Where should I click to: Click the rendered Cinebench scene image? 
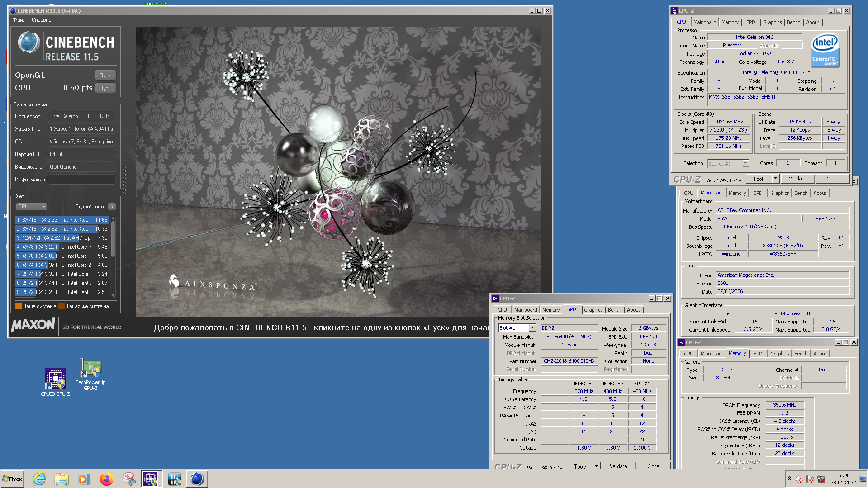pyautogui.click(x=338, y=171)
